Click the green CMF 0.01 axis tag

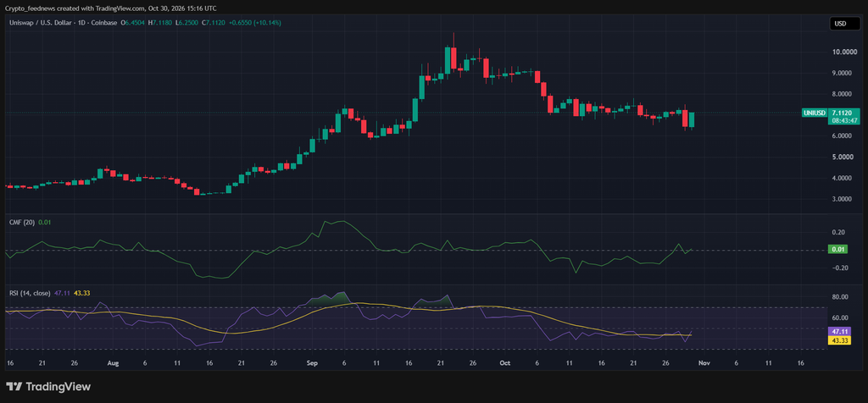pos(839,250)
